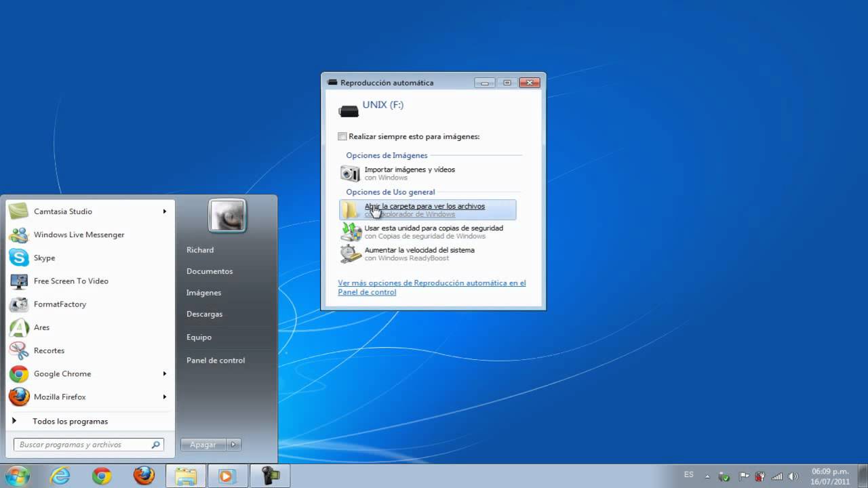Open Windows Live Messenger from Start menu
Viewport: 868px width, 488px height.
(x=89, y=235)
